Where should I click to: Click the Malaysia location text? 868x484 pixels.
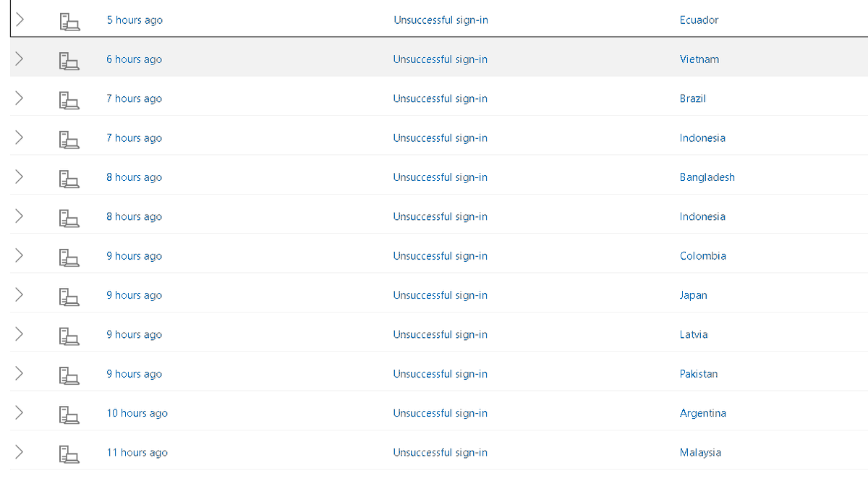tap(700, 452)
